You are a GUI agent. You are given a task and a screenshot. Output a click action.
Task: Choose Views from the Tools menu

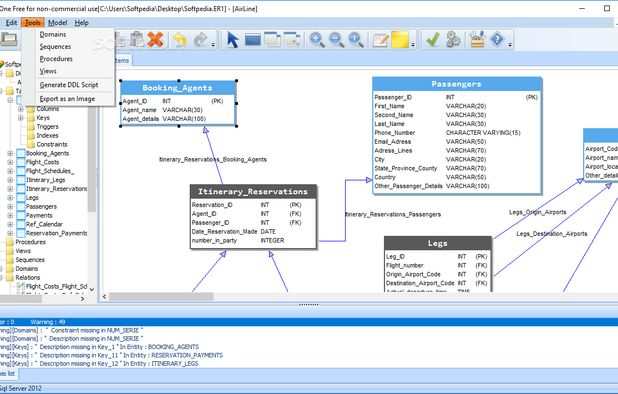(68, 71)
